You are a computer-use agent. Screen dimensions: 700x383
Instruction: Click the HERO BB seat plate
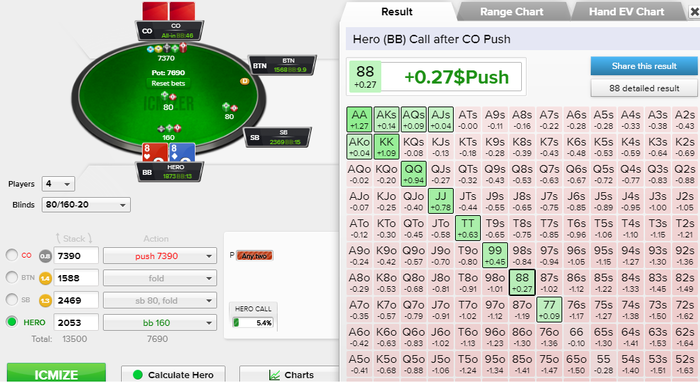pyautogui.click(x=170, y=172)
